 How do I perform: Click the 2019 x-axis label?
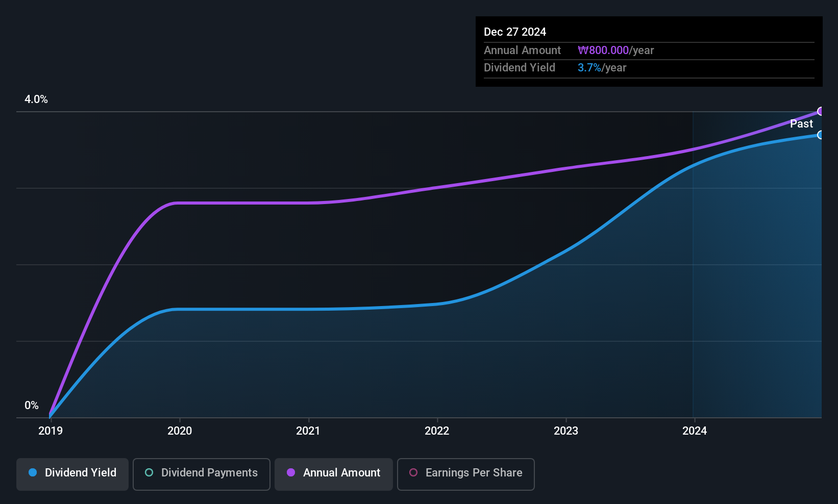pyautogui.click(x=51, y=431)
